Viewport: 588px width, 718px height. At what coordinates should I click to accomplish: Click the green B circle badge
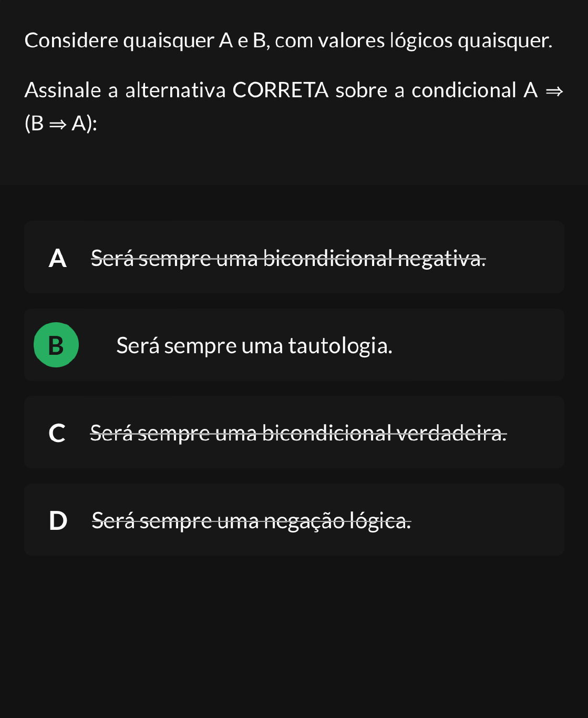click(x=56, y=345)
